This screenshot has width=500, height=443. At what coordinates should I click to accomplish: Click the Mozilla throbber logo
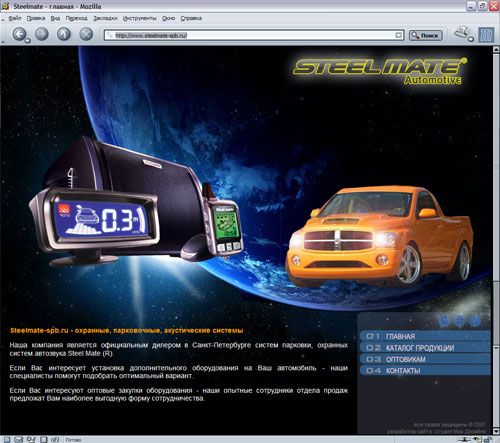(486, 35)
